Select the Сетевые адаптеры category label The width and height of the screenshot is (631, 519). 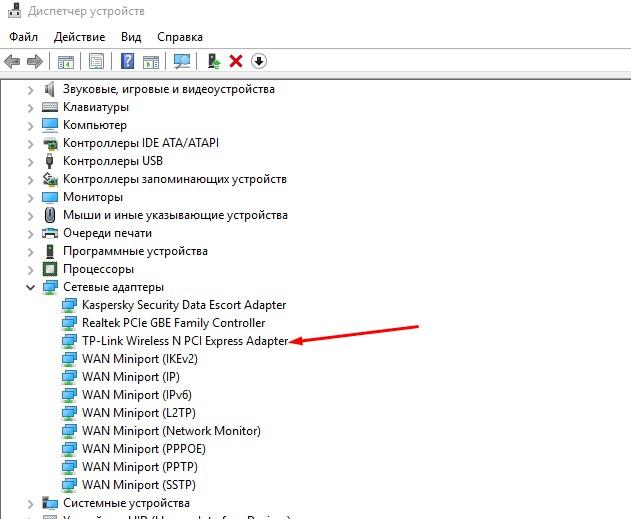pos(113,287)
